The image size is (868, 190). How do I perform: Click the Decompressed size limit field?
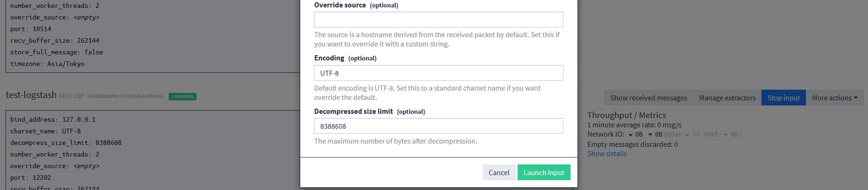coord(438,126)
